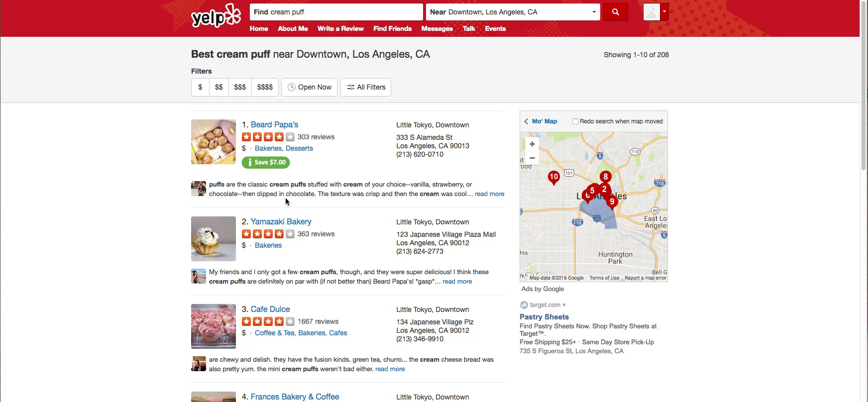Open map Terms of Use
This screenshot has width=868, height=402.
pyautogui.click(x=604, y=278)
